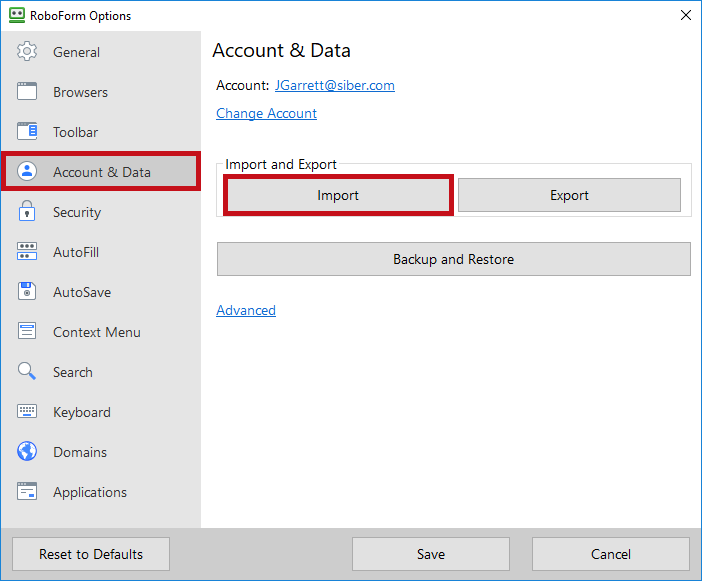Open the Context Menu settings tab
This screenshot has width=702, height=581.
tap(96, 332)
